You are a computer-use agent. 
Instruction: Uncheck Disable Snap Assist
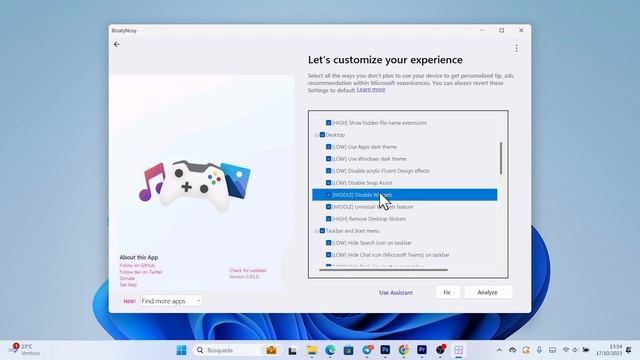click(328, 183)
